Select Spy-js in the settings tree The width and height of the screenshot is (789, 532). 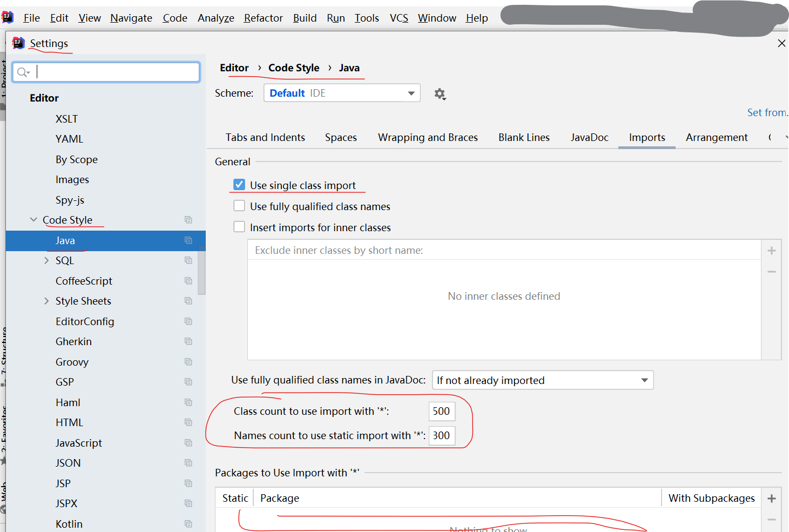(x=70, y=200)
